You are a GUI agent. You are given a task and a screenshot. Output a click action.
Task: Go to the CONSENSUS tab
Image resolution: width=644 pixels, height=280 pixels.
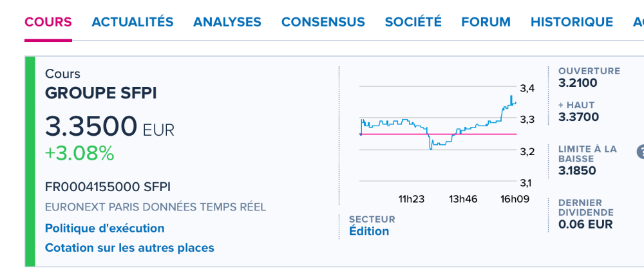click(323, 22)
